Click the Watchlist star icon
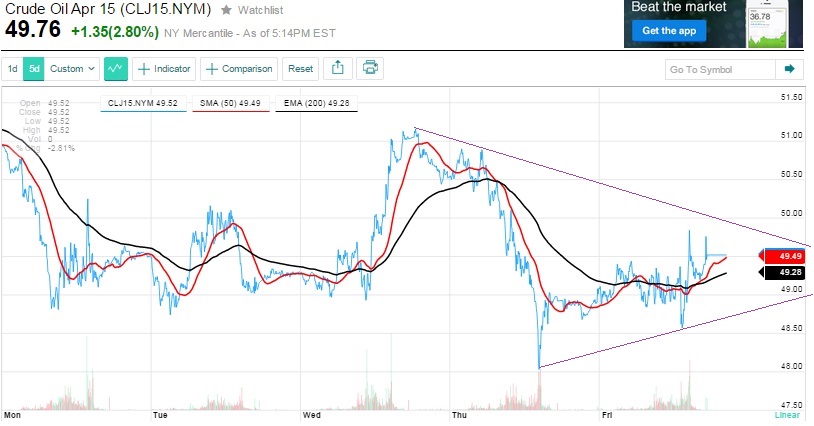The width and height of the screenshot is (814, 426). (x=226, y=10)
